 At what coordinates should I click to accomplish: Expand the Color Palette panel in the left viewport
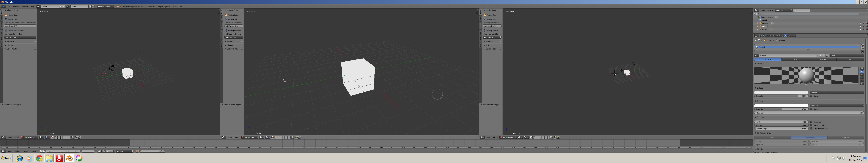point(12,49)
